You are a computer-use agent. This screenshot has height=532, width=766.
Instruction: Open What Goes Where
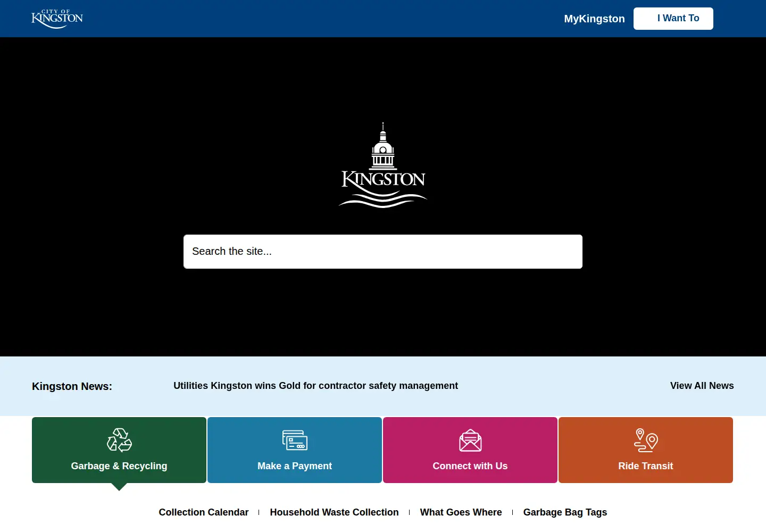461,512
